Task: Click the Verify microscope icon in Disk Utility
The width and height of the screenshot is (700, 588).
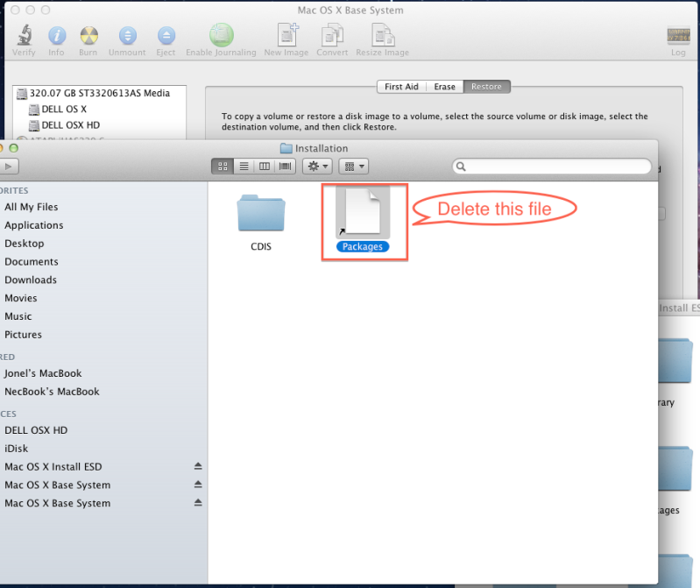Action: pyautogui.click(x=25, y=35)
